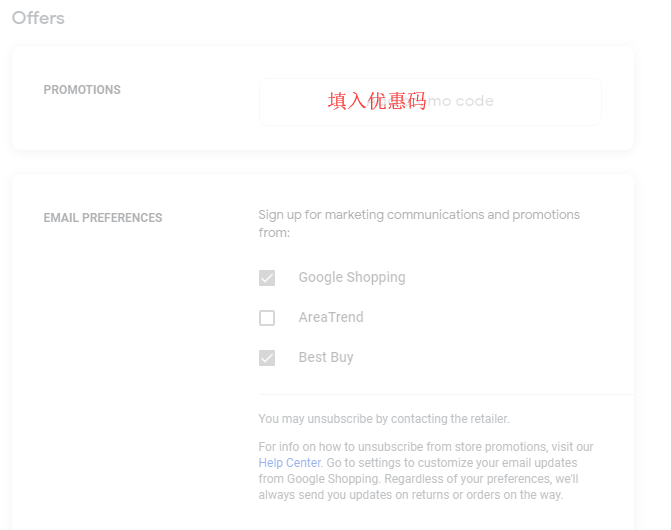Click the 'promotions from:' text line
Viewport: 671px width, 530px height.
point(274,233)
